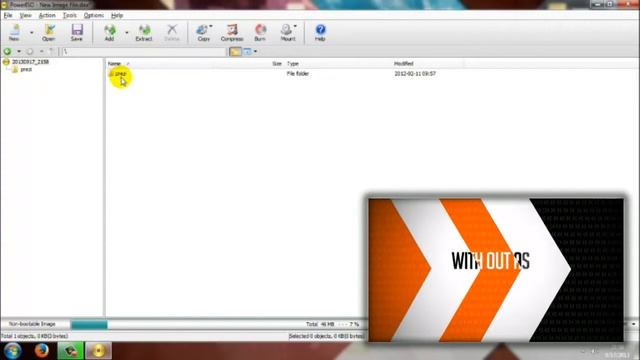Click the 'WITH OUT AS' video thumbnail

(x=496, y=270)
